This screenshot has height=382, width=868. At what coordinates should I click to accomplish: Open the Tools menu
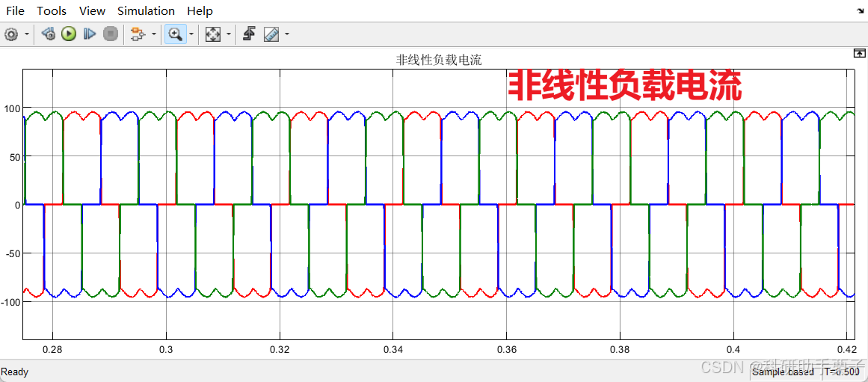(x=52, y=11)
